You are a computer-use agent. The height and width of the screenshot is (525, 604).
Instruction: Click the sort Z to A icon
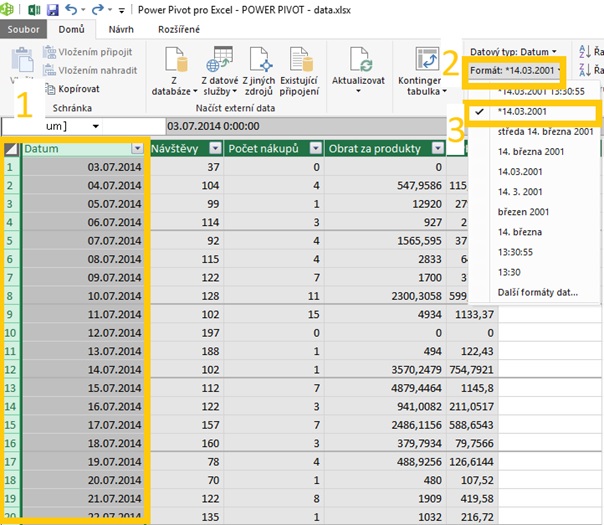[x=586, y=70]
